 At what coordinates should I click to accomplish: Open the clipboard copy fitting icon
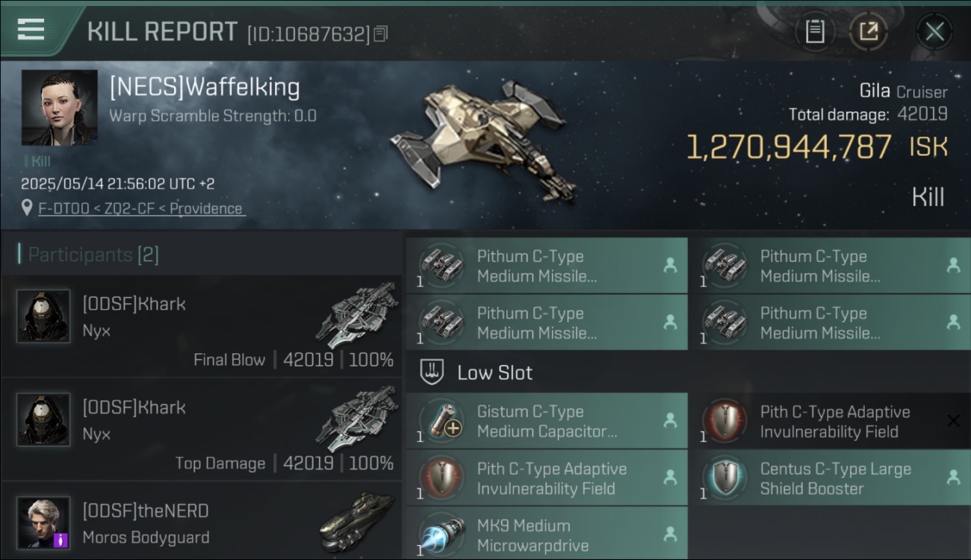coord(815,31)
